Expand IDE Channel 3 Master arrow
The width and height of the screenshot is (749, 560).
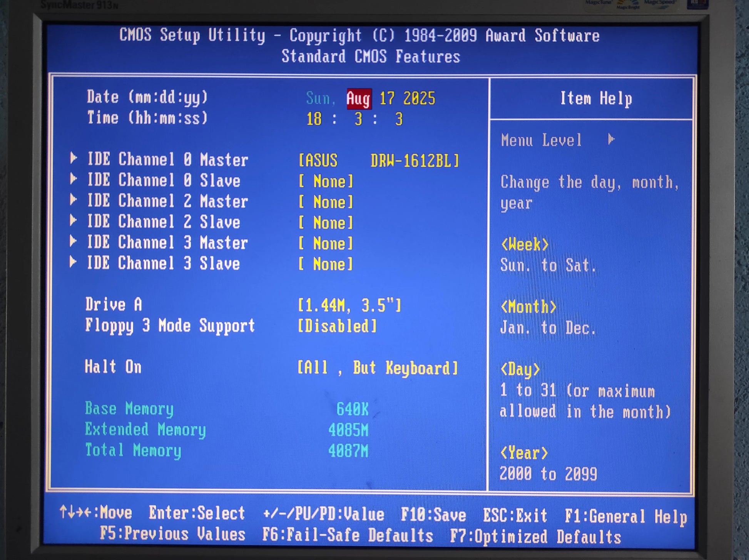click(x=73, y=241)
